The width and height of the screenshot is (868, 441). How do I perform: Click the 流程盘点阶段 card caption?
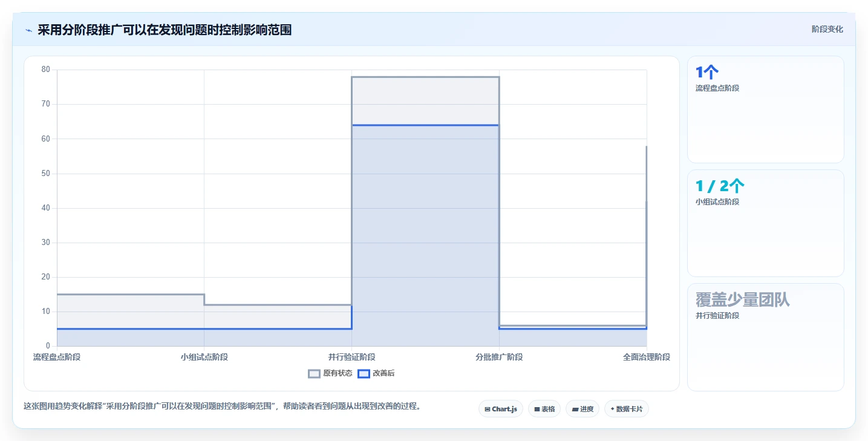click(x=717, y=88)
